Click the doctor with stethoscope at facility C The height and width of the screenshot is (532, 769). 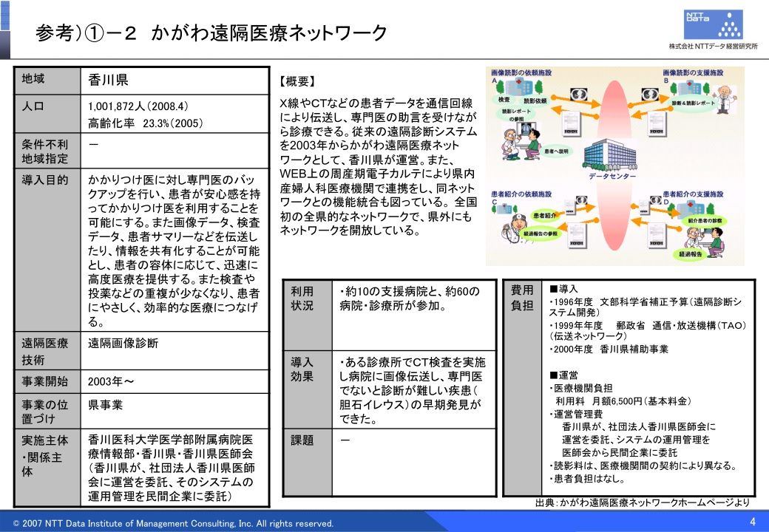(515, 228)
